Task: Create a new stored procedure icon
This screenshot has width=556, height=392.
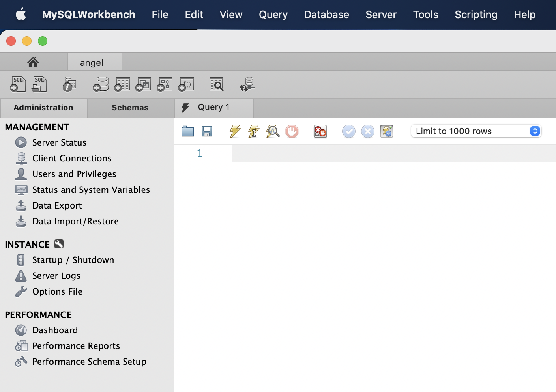Action: pyautogui.click(x=165, y=84)
